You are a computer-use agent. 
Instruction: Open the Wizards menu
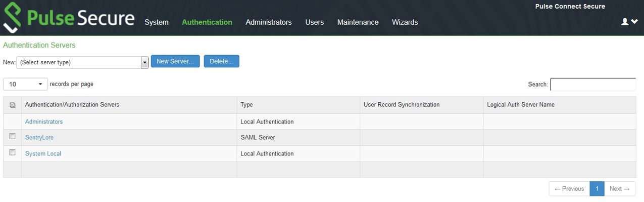405,22
